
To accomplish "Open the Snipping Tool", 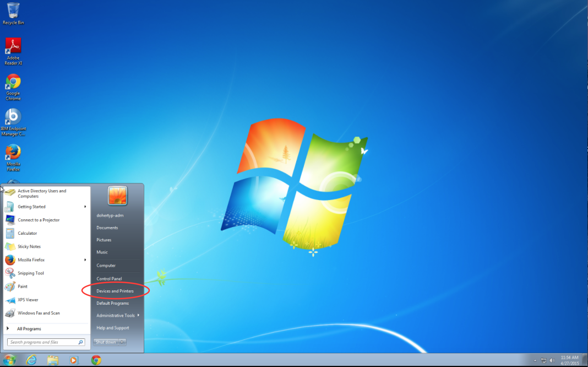I will coord(31,273).
